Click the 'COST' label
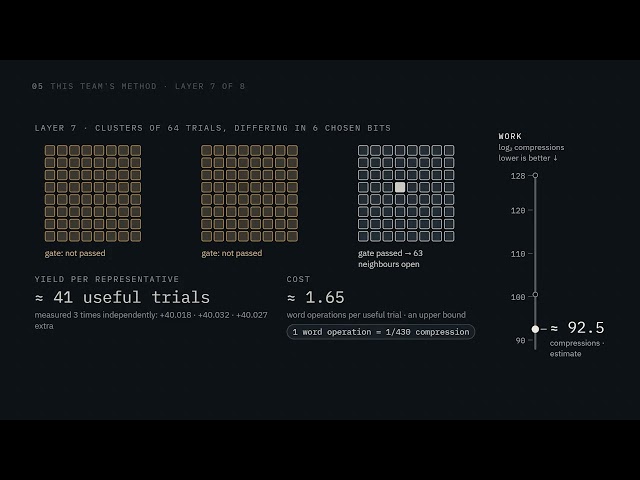This screenshot has height=480, width=640. 298,279
